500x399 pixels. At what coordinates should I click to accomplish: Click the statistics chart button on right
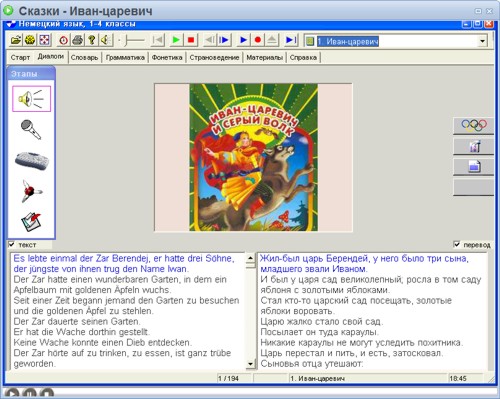pyautogui.click(x=474, y=146)
